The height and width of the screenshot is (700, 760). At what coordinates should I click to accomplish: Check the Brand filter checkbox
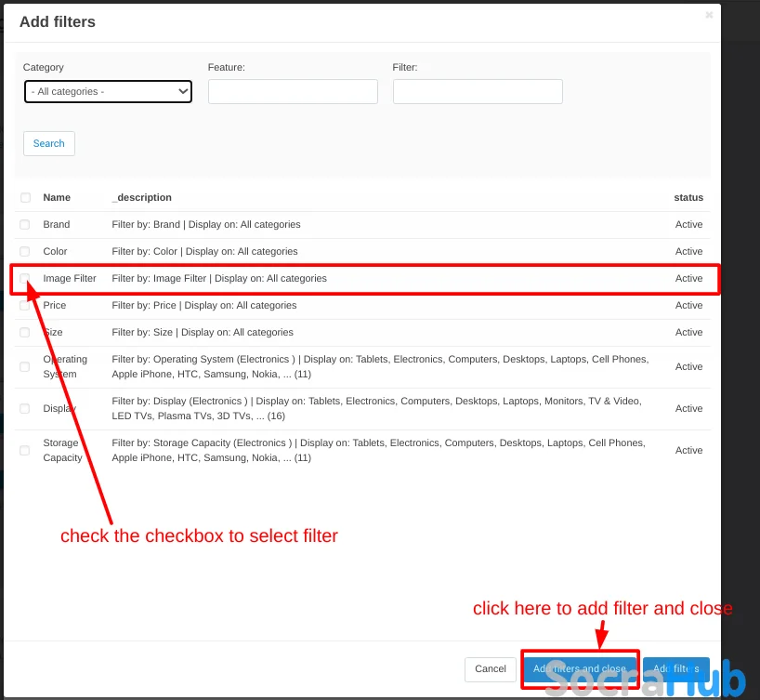point(25,225)
